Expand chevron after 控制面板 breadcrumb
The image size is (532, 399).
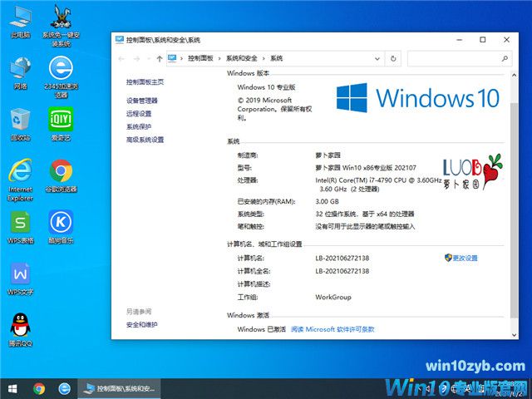click(219, 58)
